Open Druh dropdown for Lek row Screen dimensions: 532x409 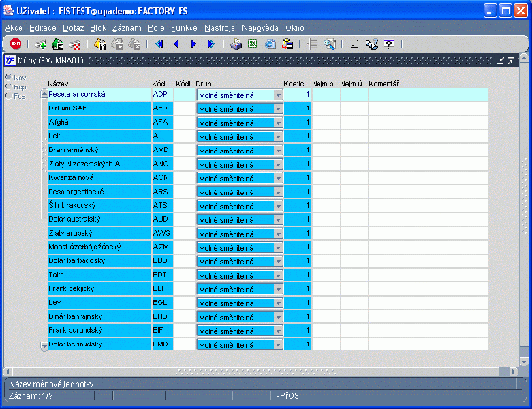(278, 137)
